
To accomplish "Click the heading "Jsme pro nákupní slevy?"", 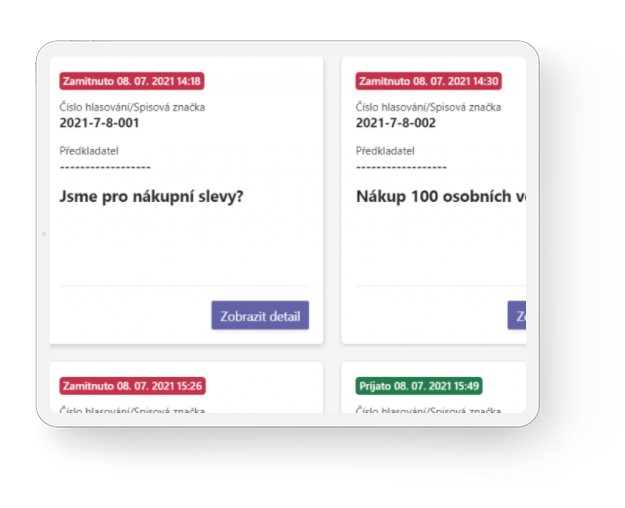I will 152,196.
